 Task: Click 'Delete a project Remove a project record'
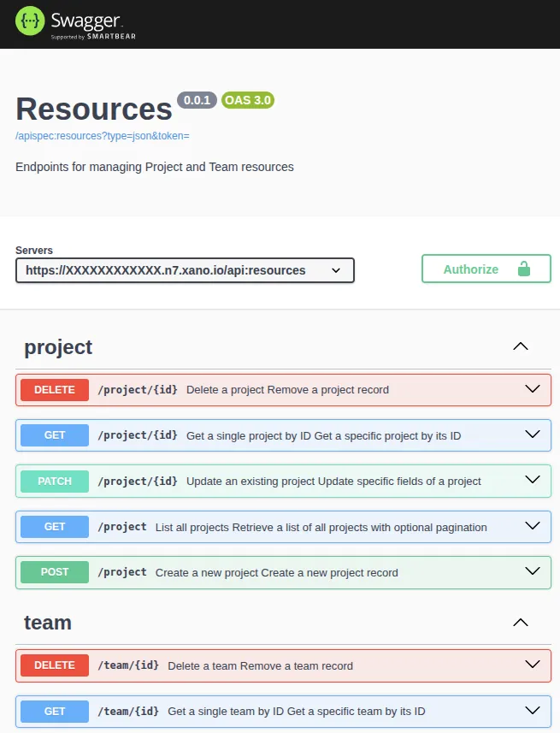pos(287,390)
